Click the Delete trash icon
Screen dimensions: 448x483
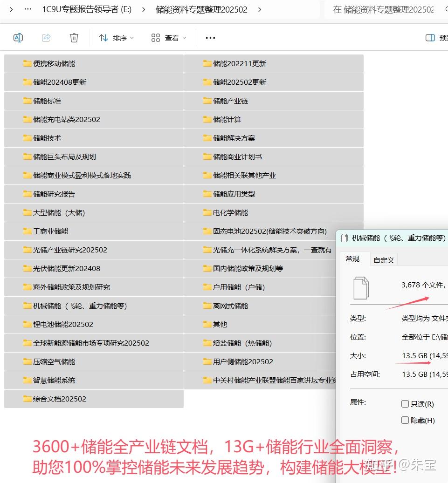click(x=74, y=38)
